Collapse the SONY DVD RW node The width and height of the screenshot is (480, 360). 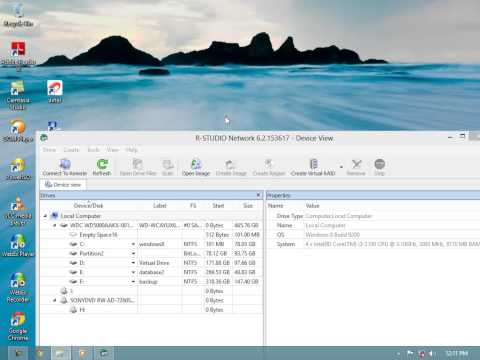pyautogui.click(x=55, y=300)
